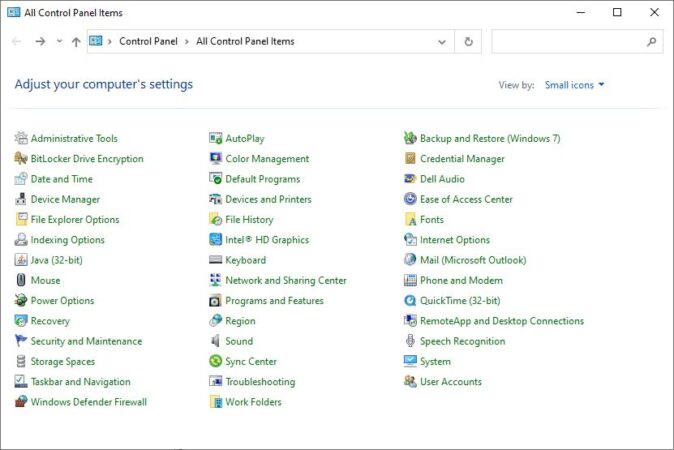The image size is (674, 450).
Task: Click Control Panel in the breadcrumb path
Action: pos(148,42)
